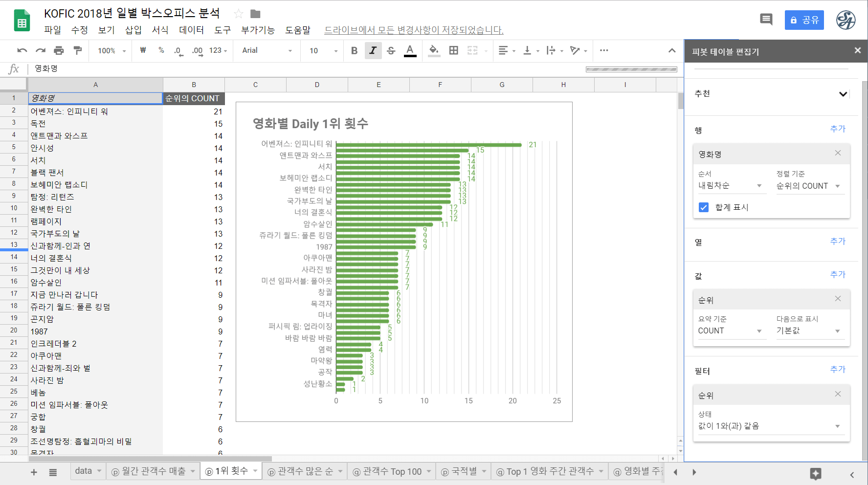Screen dimensions: 868x485
Task: Click the print icon in toolbar
Action: [59, 50]
